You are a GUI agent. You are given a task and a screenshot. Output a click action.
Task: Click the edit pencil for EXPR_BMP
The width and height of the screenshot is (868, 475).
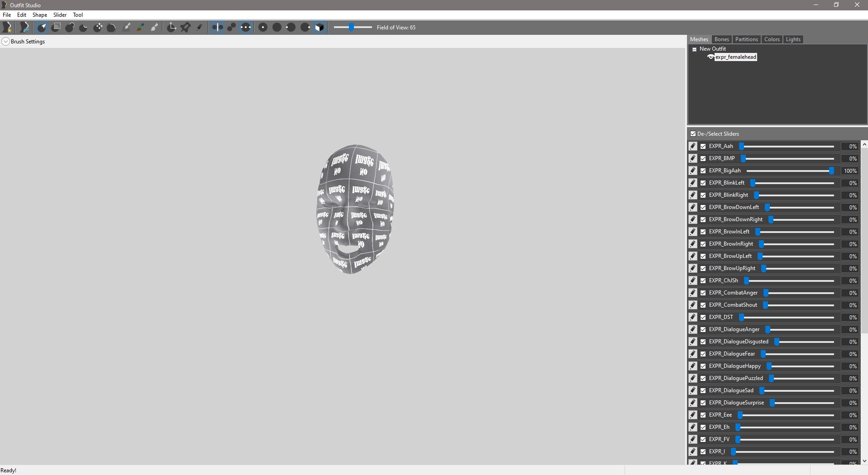pyautogui.click(x=693, y=159)
